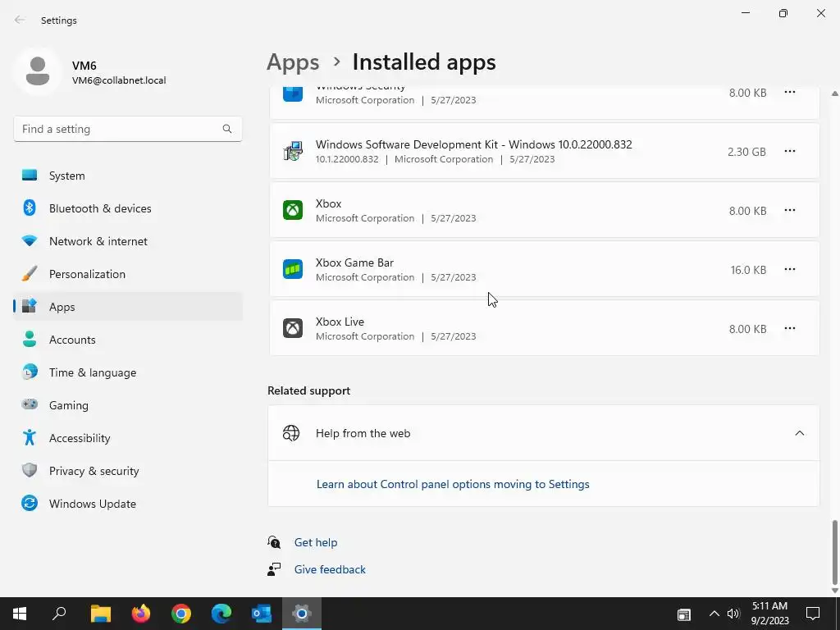This screenshot has width=840, height=630.
Task: Click the Get help headset icon
Action: coord(274,542)
